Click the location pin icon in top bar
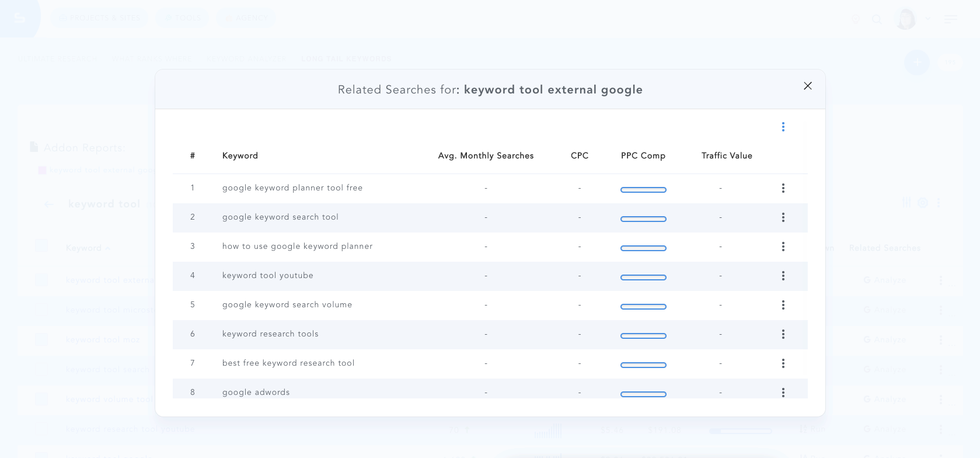 coord(856,19)
